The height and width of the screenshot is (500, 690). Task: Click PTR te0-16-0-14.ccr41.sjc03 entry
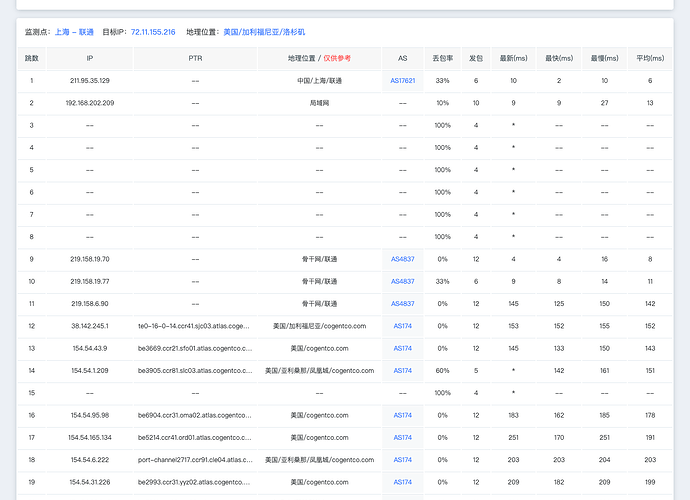[194, 326]
